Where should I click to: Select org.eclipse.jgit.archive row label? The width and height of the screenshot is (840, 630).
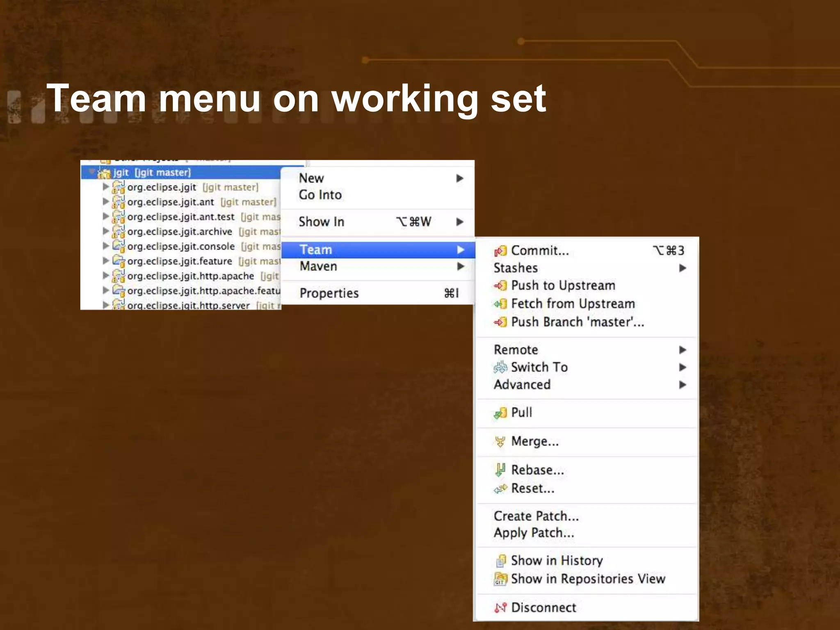tap(180, 232)
